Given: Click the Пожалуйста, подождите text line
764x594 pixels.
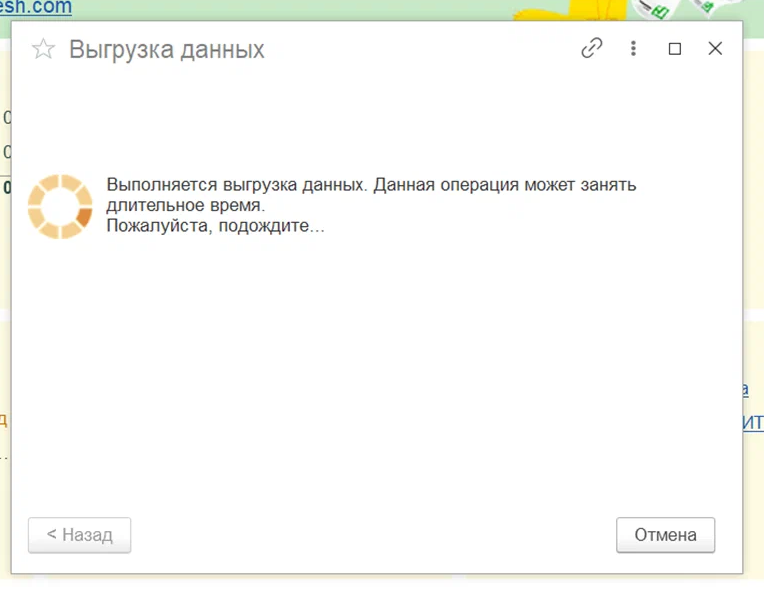Looking at the screenshot, I should [215, 226].
